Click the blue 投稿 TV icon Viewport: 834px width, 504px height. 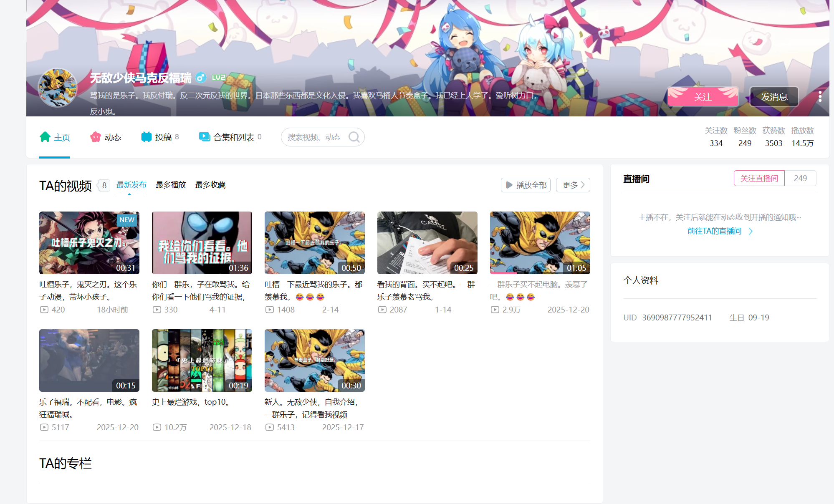[146, 137]
